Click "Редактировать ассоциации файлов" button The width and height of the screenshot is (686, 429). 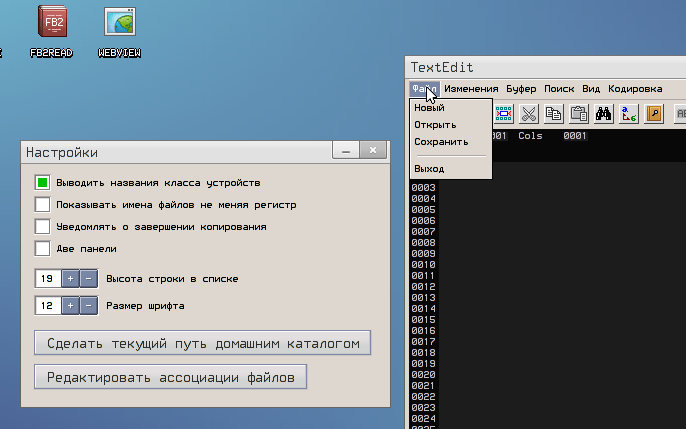[x=171, y=377]
